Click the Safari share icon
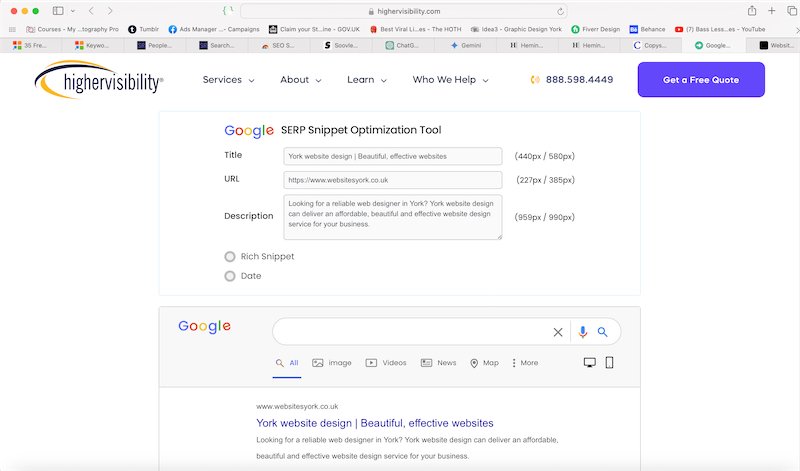 tap(743, 10)
